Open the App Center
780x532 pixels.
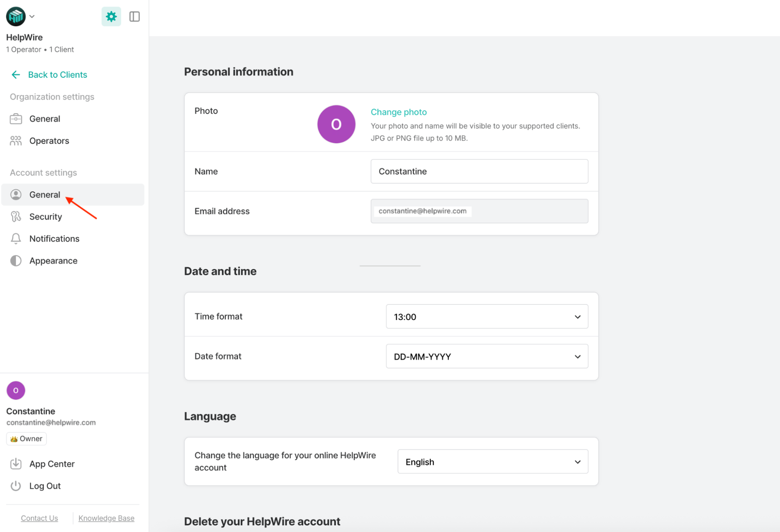(52, 464)
